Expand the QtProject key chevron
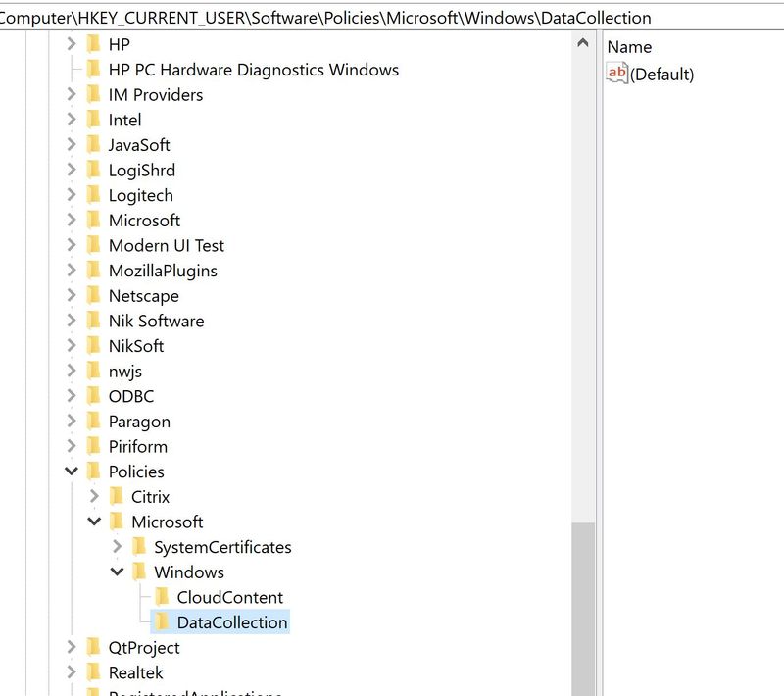Viewport: 784px width, 696px height. pyautogui.click(x=72, y=647)
